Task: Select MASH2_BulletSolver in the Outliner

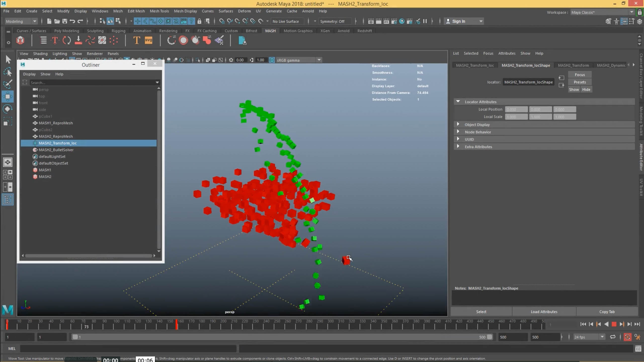Action: (56, 150)
